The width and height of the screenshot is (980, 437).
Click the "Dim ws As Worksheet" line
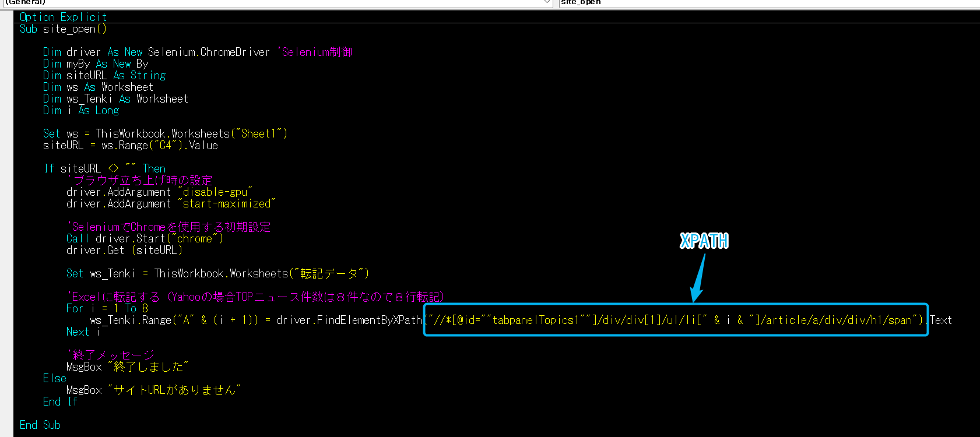(98, 87)
